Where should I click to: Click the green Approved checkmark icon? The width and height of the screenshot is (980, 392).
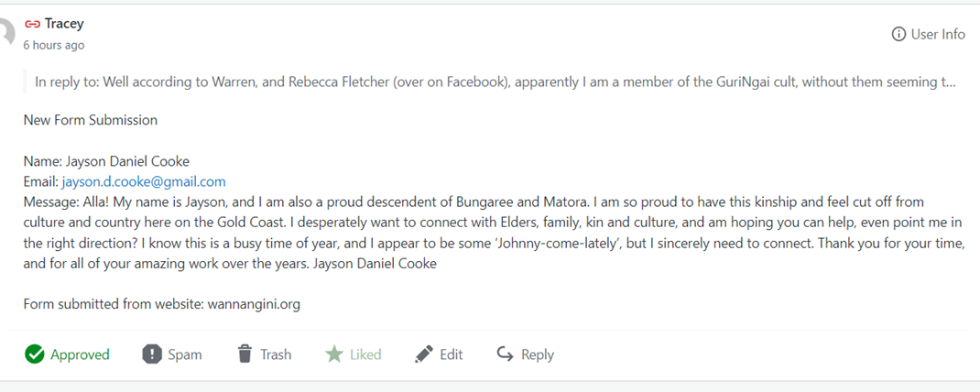[x=35, y=354]
